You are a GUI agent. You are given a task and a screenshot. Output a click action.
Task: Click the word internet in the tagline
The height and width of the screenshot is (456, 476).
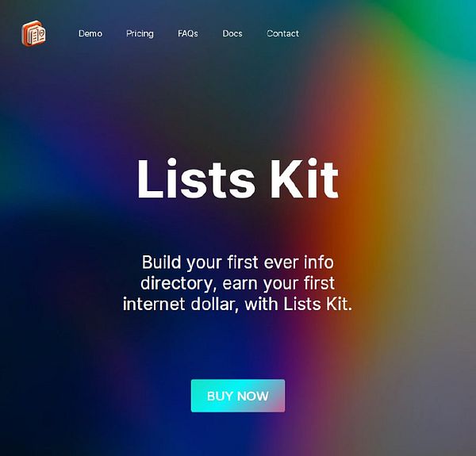click(x=154, y=304)
